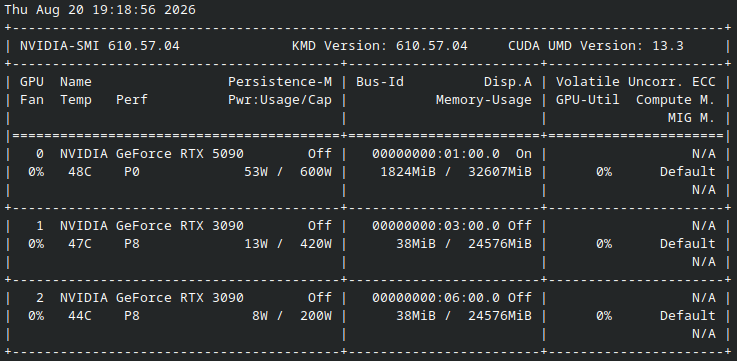Image resolution: width=737 pixels, height=361 pixels.
Task: Click the Volatile Uncorr. ECC header
Action: click(x=636, y=82)
